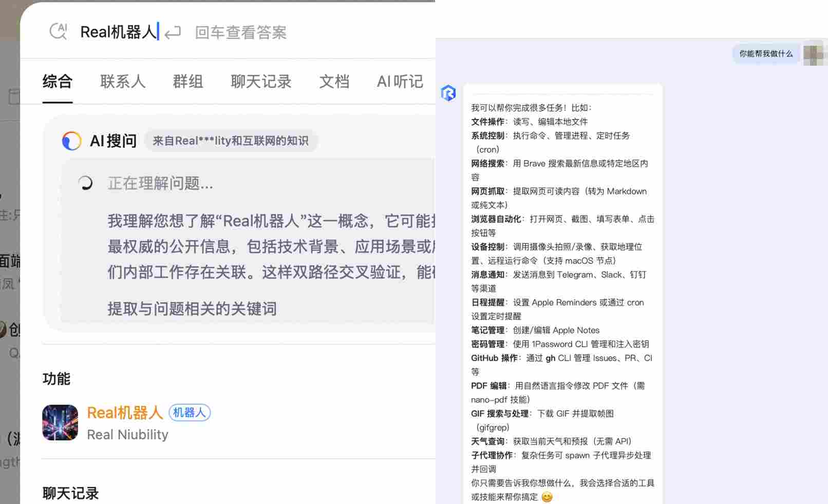Click the AI search magnifier icon in search bar
The image size is (828, 504).
point(58,31)
